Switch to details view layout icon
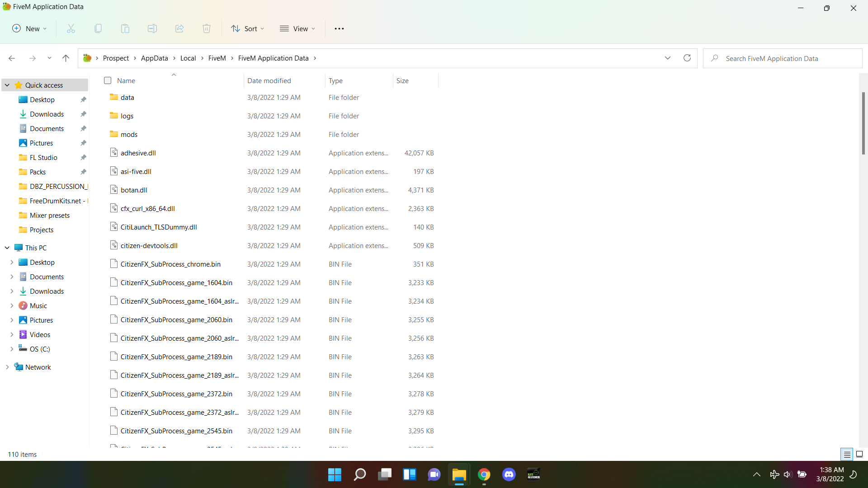The image size is (868, 488). 847,454
